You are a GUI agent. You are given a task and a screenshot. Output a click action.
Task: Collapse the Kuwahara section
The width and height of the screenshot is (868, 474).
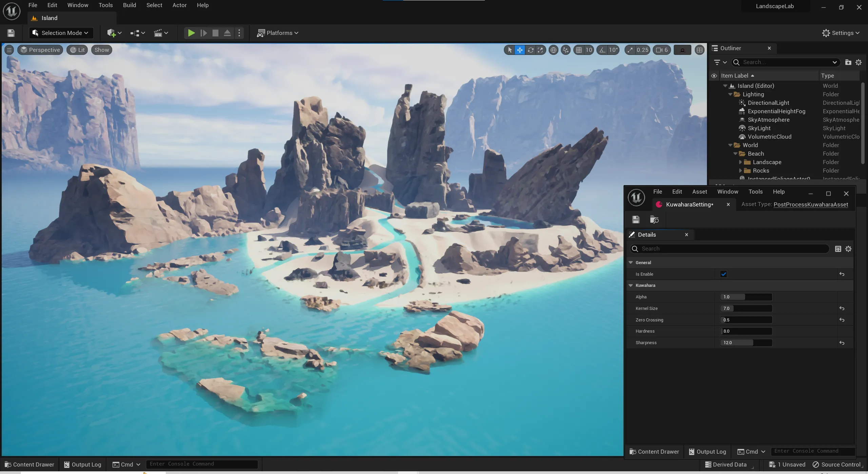tap(631, 285)
